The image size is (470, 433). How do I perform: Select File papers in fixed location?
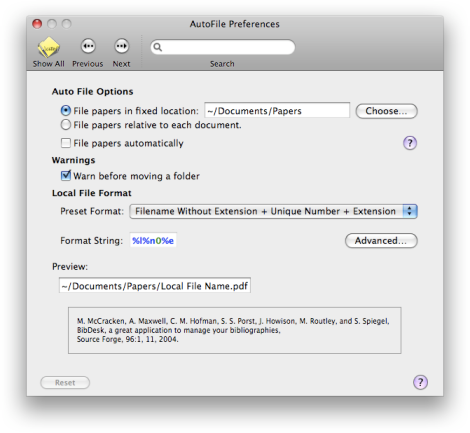coord(66,111)
